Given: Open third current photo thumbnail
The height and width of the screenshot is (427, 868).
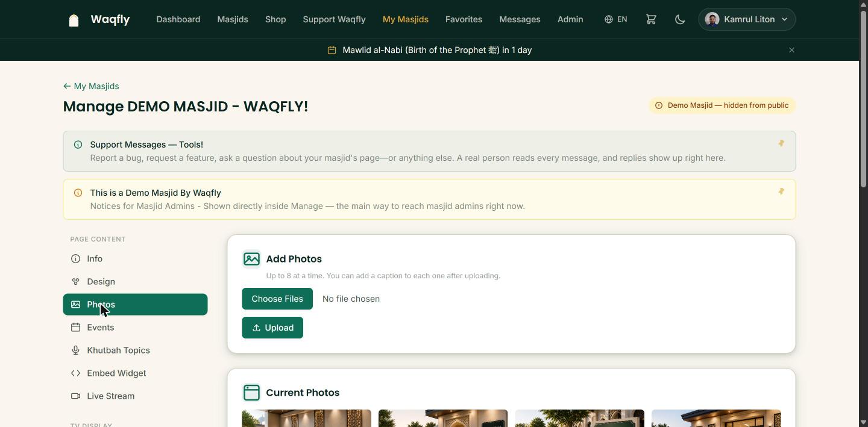Looking at the screenshot, I should [x=579, y=418].
